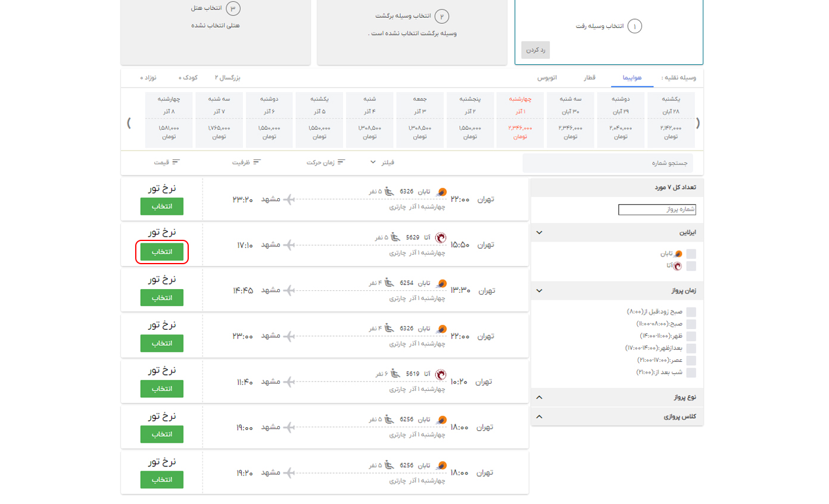Viewport: 829px width, 504px height.
Task: Collapse the airline (ایرلاین) filter section
Action: pyautogui.click(x=539, y=232)
